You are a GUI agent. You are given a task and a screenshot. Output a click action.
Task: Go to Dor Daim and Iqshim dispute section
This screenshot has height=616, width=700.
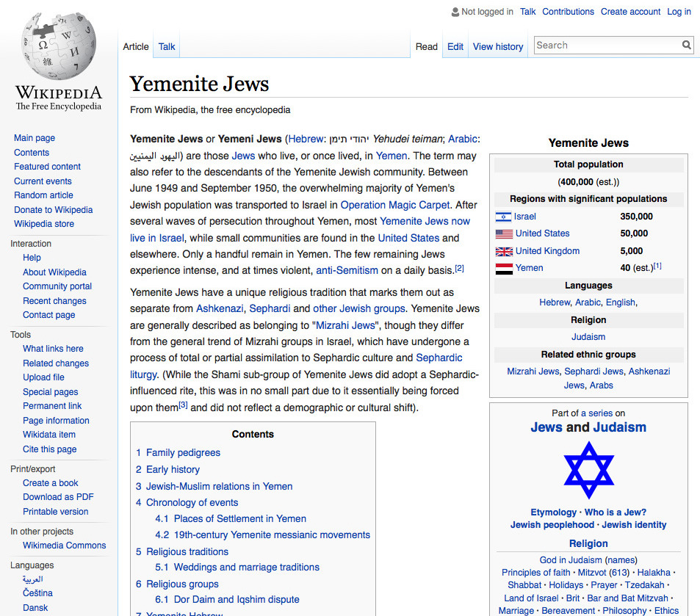click(237, 599)
